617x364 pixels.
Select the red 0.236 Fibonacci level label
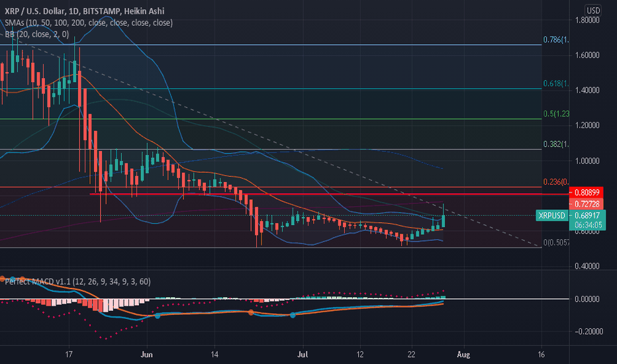click(556, 182)
